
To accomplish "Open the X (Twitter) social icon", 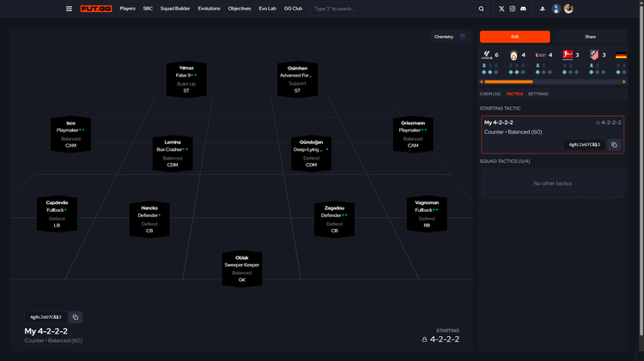I will (502, 9).
